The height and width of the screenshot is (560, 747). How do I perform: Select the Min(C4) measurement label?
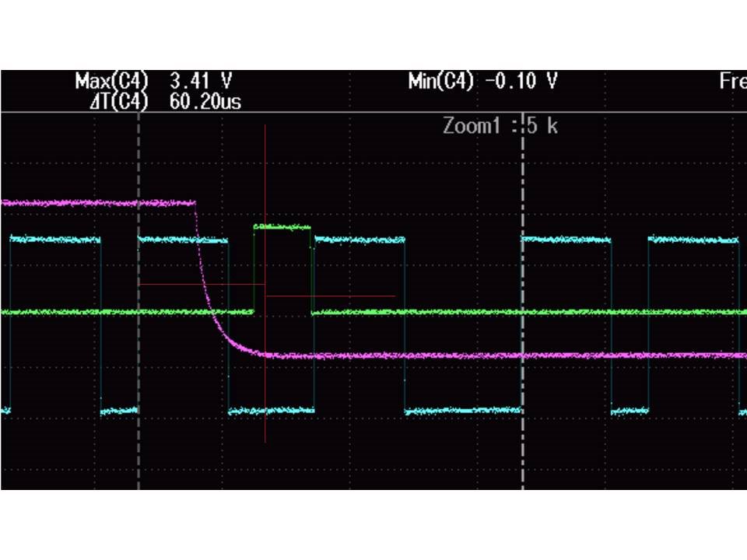tap(441, 81)
